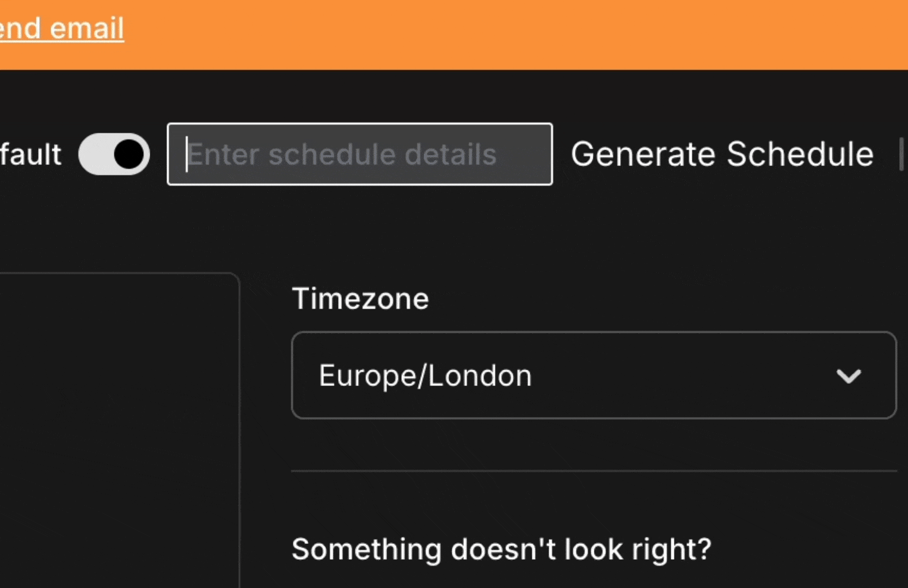Screen dimensions: 908x588
Task: Click the placeholder text "Enter schedule details"
Action: point(342,154)
